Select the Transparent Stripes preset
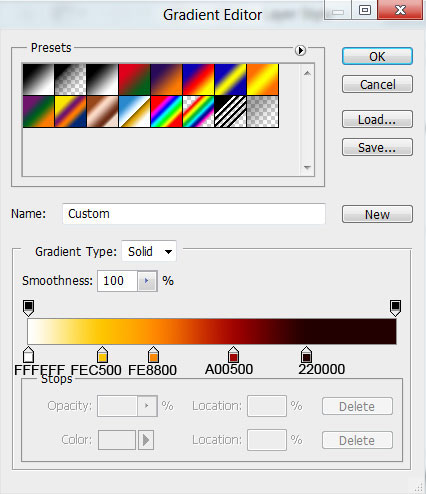Viewport: 426px width, 494px height. [230, 112]
